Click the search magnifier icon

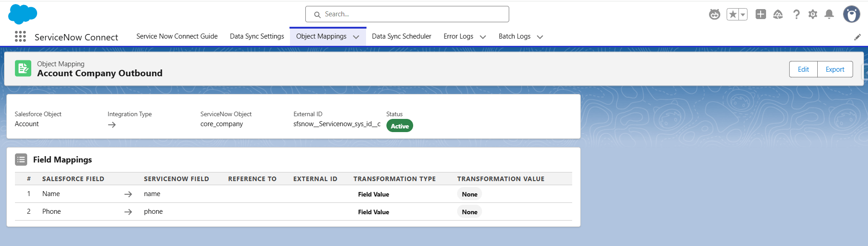point(317,15)
